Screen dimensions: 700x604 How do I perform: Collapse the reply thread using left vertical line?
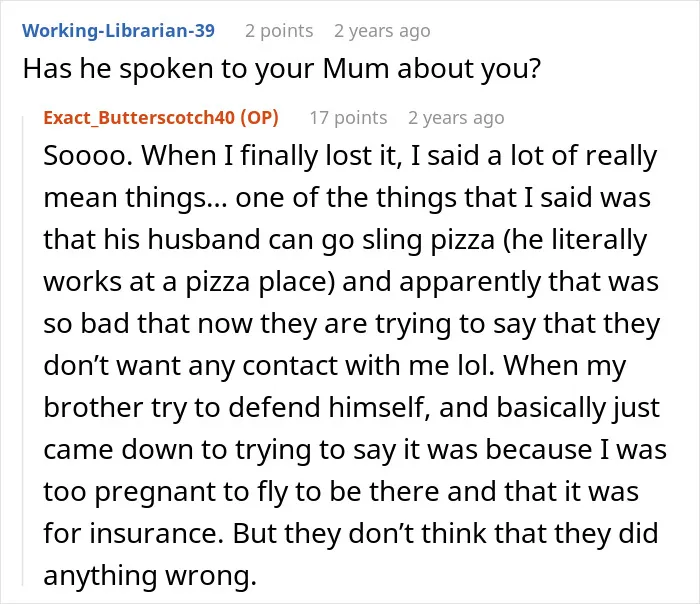(23, 350)
